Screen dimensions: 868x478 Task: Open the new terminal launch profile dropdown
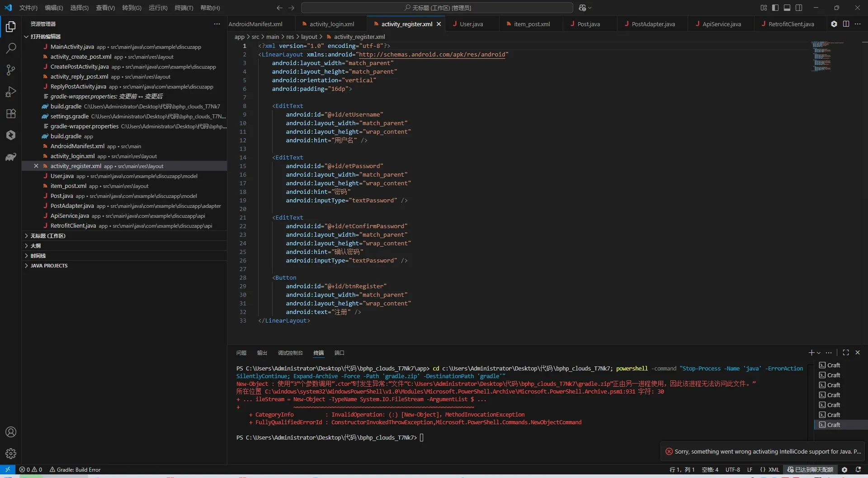point(819,353)
